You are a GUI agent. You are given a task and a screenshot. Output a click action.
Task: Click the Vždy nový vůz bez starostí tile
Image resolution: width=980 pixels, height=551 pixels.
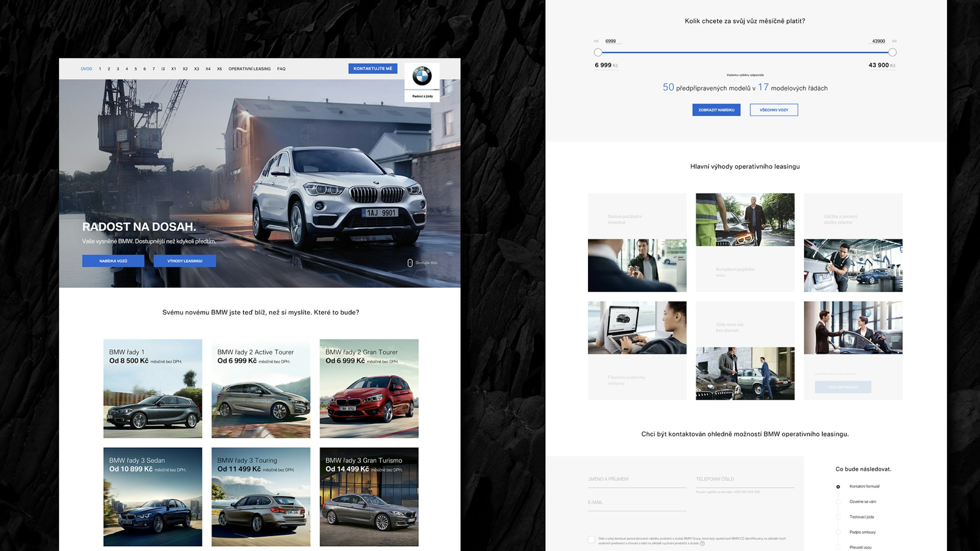tap(745, 351)
